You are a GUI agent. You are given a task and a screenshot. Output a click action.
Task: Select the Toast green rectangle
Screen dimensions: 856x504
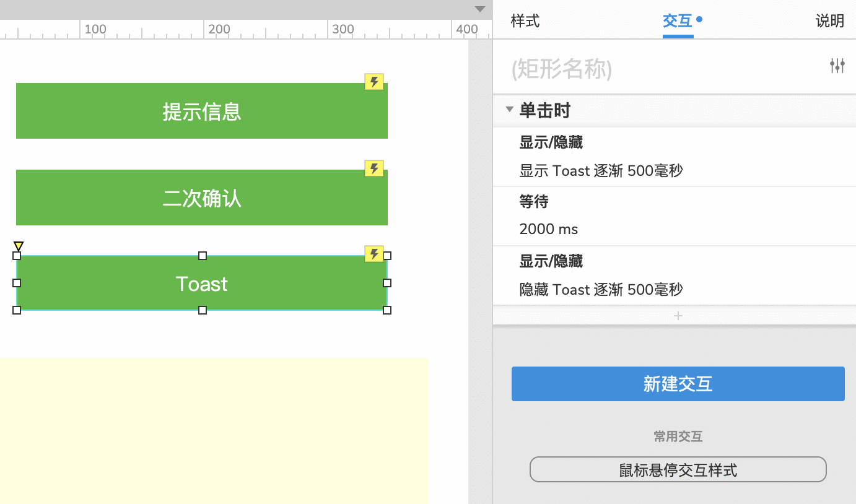[x=202, y=283]
